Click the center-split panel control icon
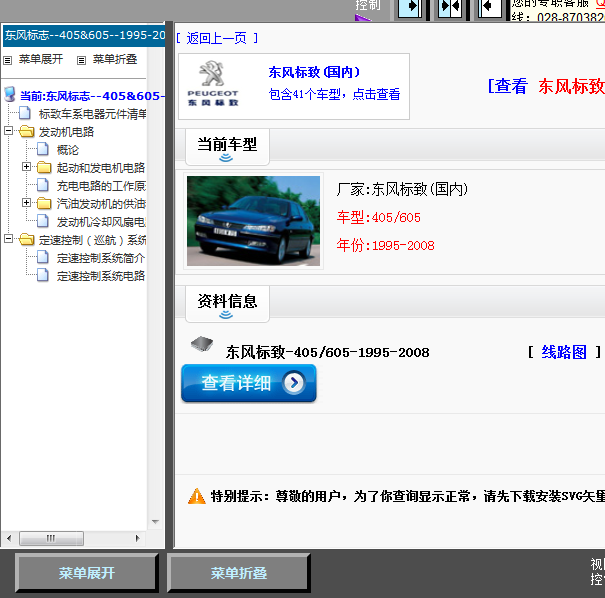This screenshot has width=605, height=598. [450, 8]
